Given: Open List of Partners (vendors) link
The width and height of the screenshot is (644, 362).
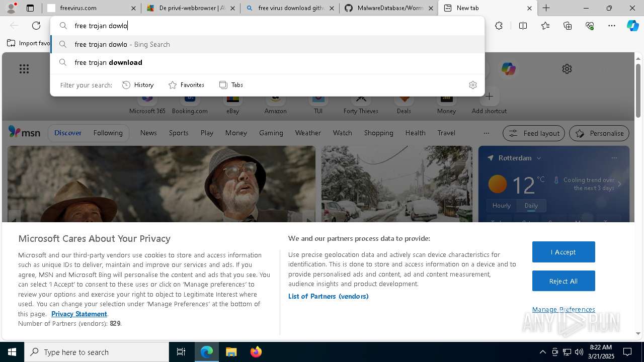Looking at the screenshot, I should pyautogui.click(x=328, y=296).
